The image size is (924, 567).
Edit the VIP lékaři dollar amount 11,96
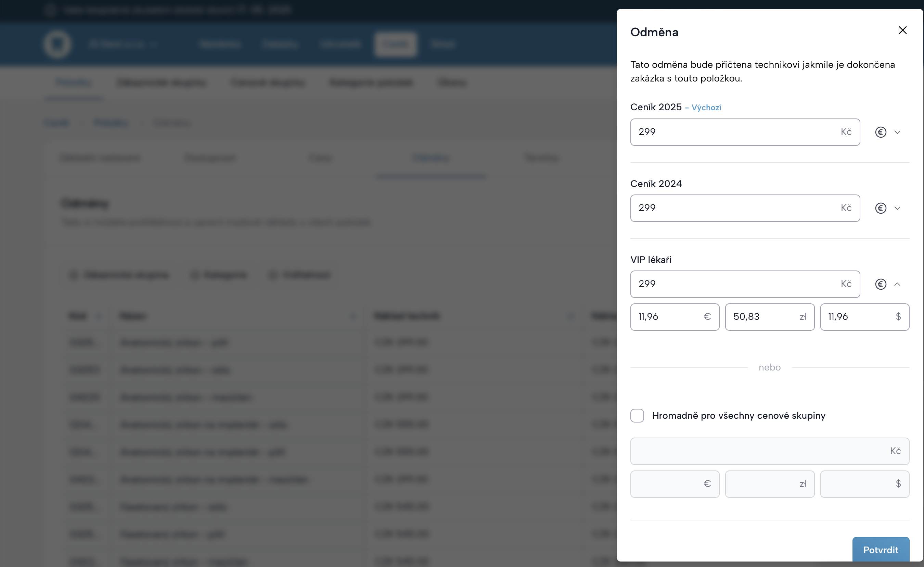point(864,317)
